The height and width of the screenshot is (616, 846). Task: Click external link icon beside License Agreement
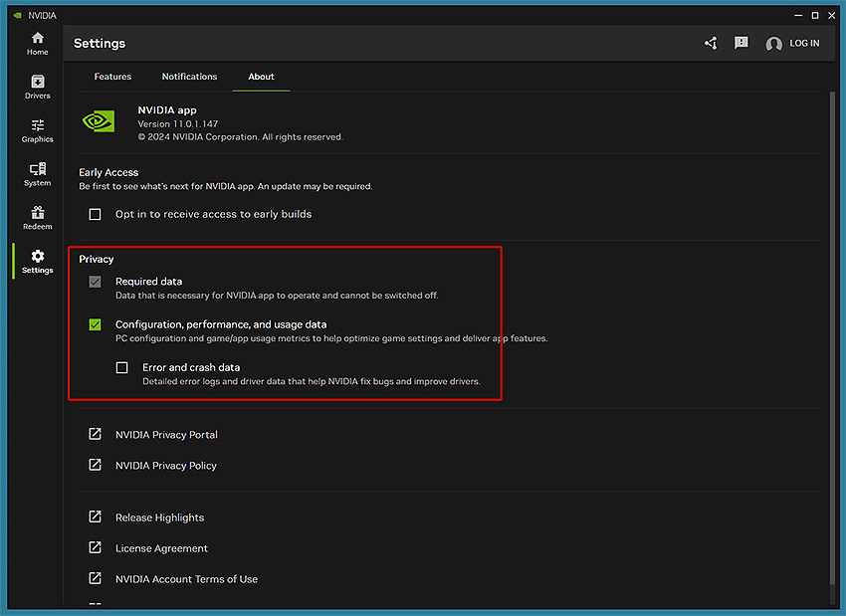click(x=95, y=547)
